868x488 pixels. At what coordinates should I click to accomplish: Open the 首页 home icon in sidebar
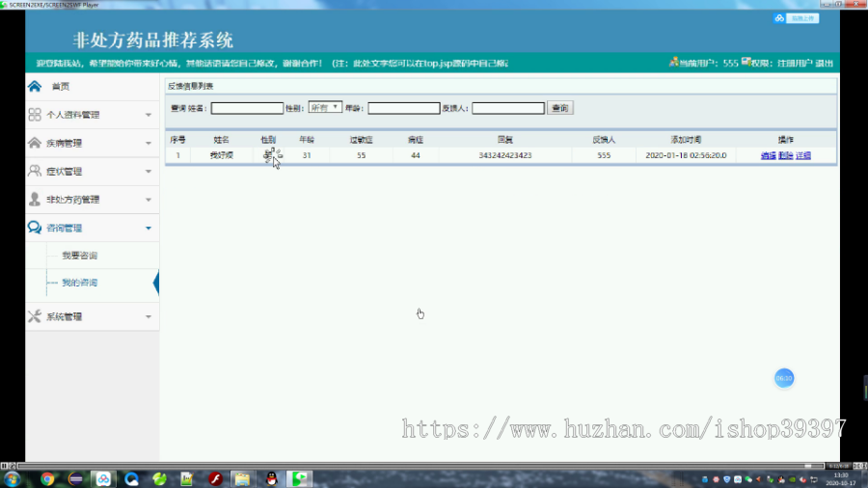click(35, 86)
